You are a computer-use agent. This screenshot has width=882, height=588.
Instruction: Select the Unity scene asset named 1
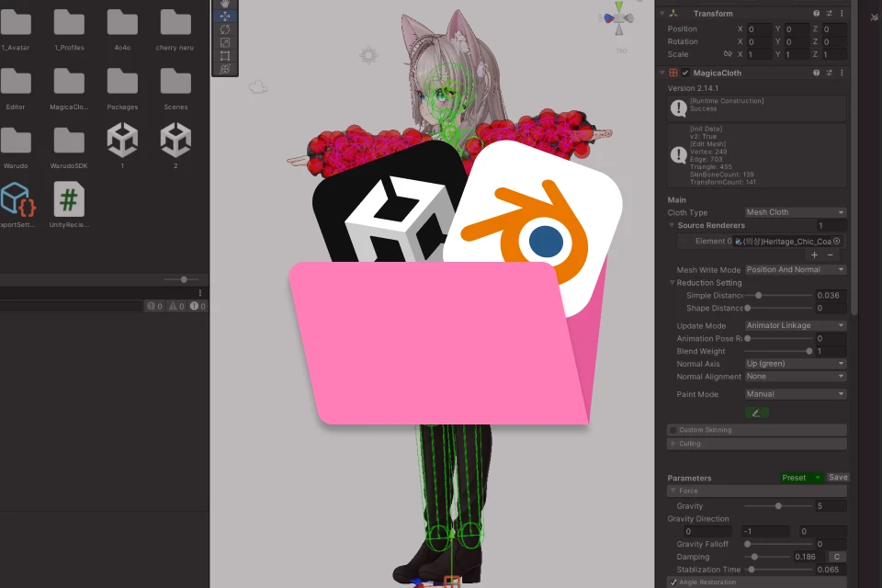[122, 145]
